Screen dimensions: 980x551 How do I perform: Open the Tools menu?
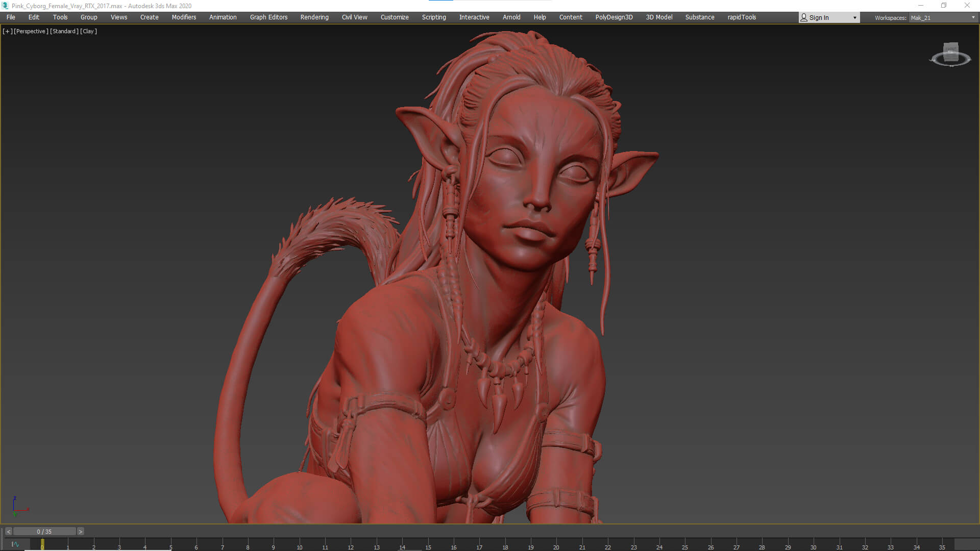[60, 17]
